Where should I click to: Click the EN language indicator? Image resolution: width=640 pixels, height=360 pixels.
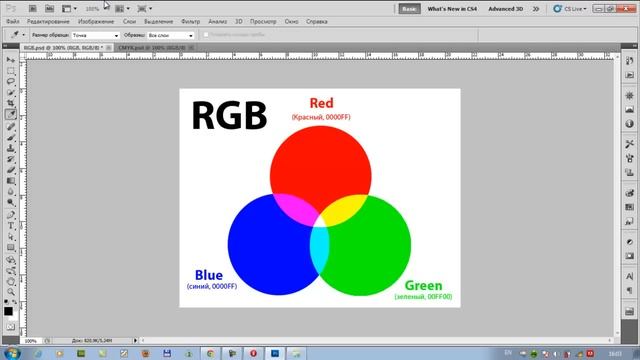[508, 353]
